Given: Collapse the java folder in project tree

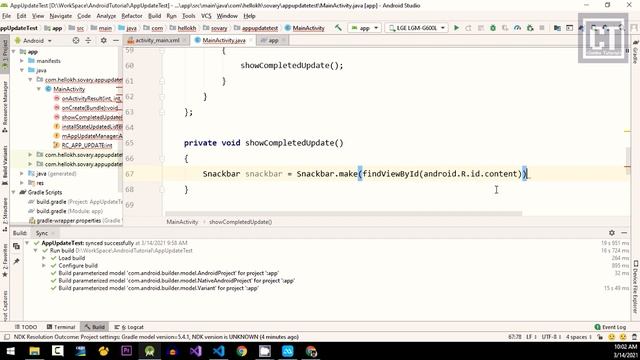Looking at the screenshot, I should (x=22, y=70).
